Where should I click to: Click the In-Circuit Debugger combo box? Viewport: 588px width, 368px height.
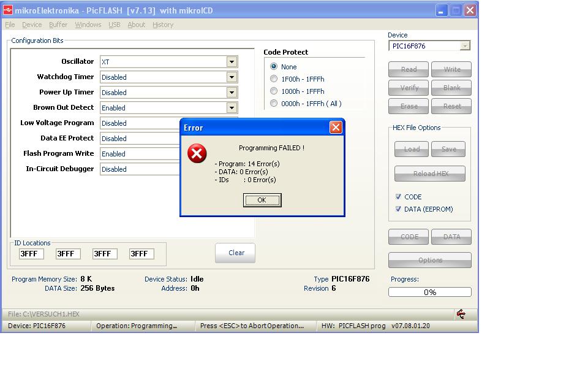coord(140,169)
